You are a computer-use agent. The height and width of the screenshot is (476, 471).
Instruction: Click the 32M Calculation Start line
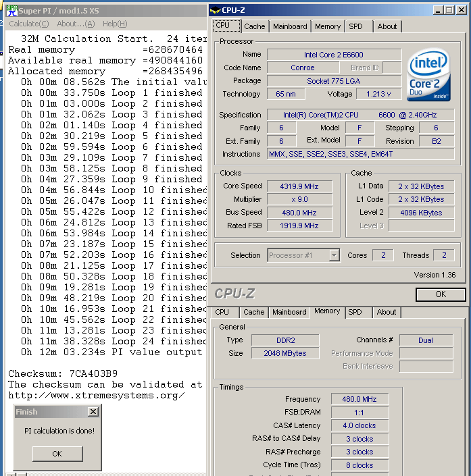[114, 38]
